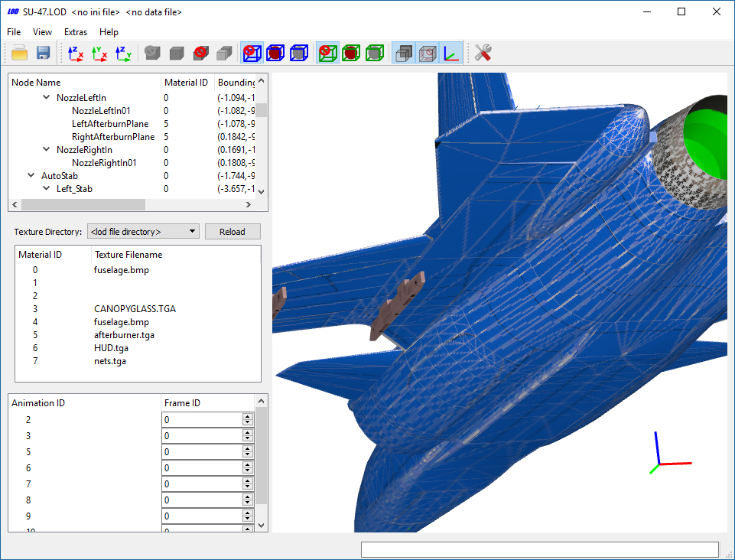Collapse the NozzleLeftIn tree node

click(x=46, y=98)
